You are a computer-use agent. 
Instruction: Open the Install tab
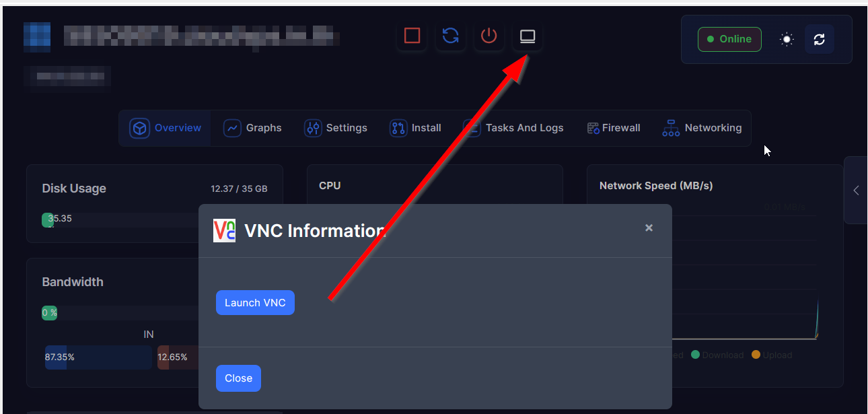[415, 128]
